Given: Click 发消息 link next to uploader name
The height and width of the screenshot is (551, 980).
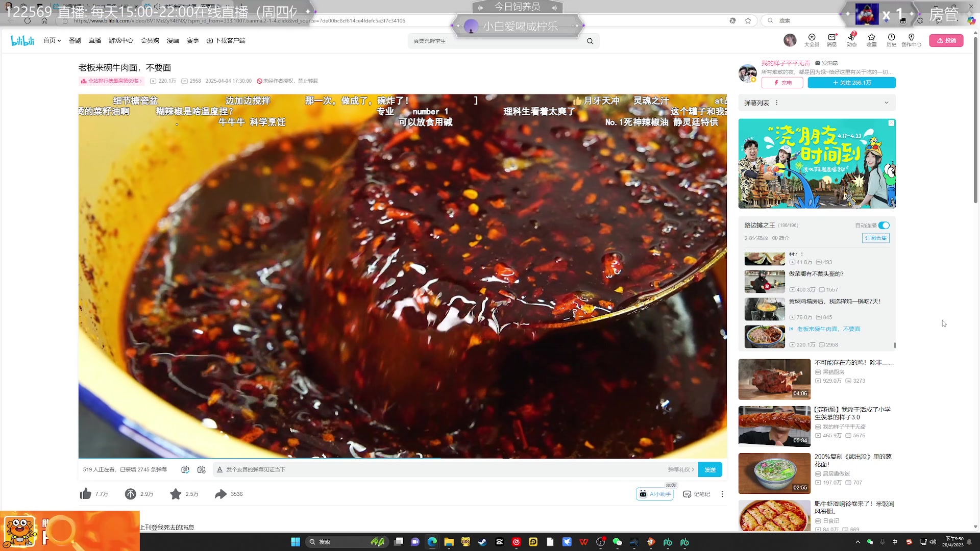Looking at the screenshot, I should (826, 63).
